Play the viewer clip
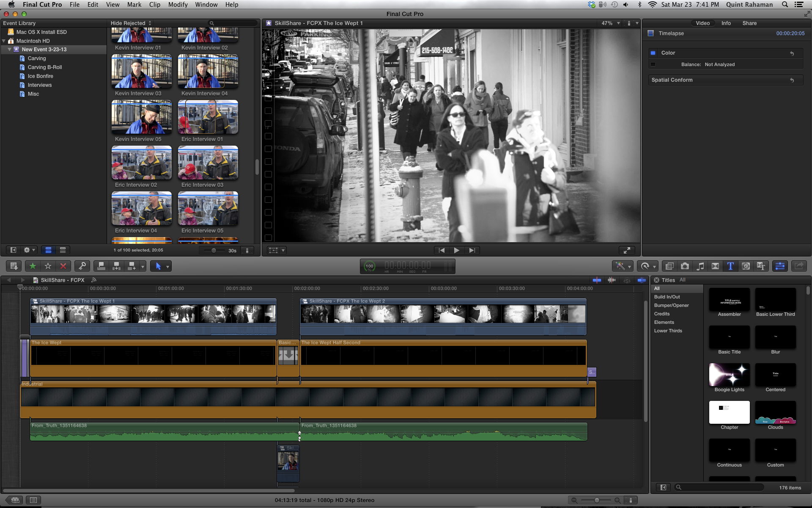The width and height of the screenshot is (812, 508). pos(456,251)
